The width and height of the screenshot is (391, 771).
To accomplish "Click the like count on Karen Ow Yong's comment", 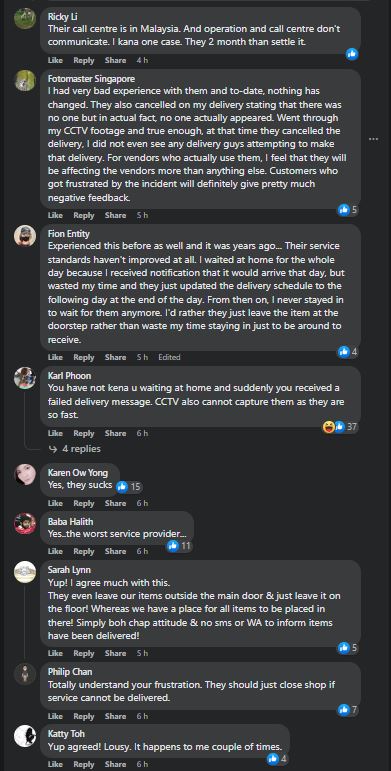I will pos(129,487).
